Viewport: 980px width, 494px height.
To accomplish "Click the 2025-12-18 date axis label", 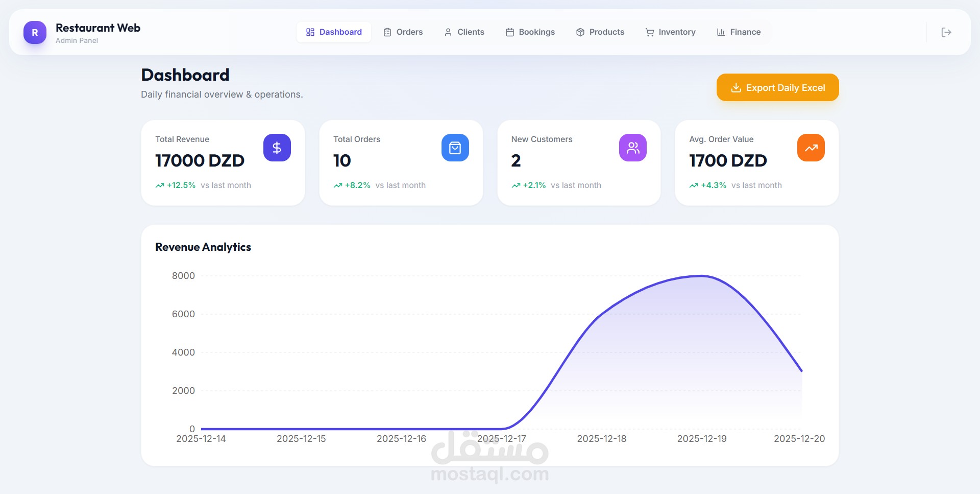I will point(601,439).
